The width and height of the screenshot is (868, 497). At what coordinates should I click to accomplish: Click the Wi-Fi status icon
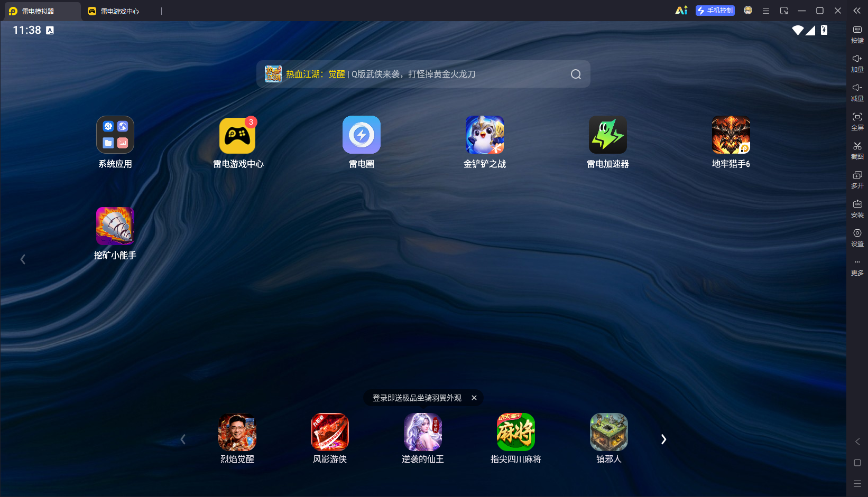point(798,30)
